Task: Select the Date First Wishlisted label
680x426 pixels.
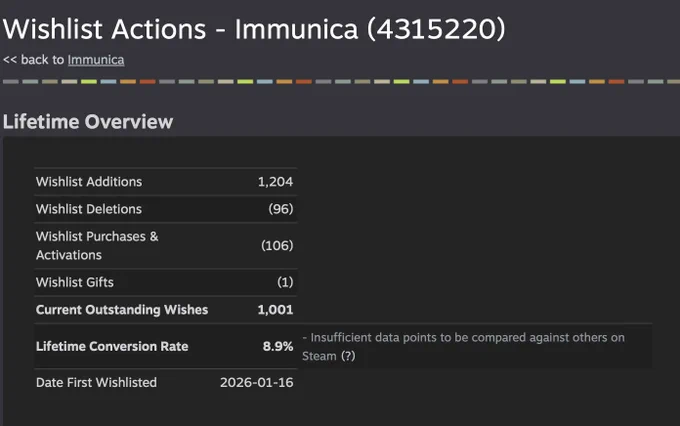Action: (96, 383)
